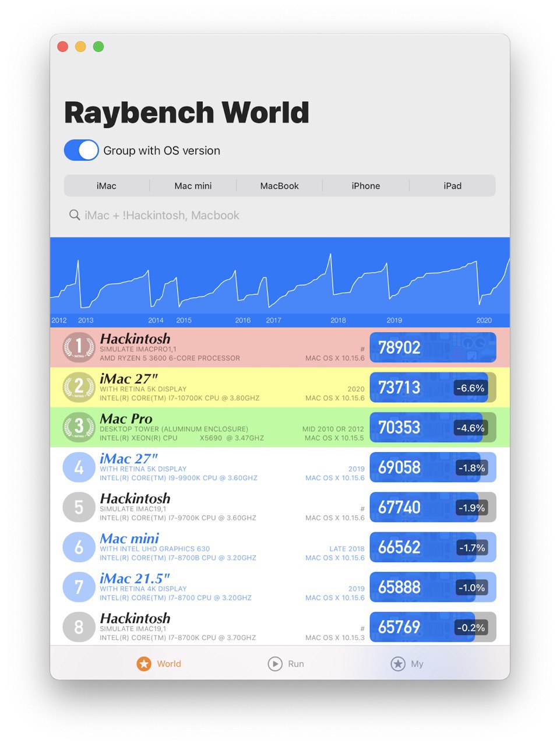Click 'MID 2010 OR 2012' text

pos(333,429)
